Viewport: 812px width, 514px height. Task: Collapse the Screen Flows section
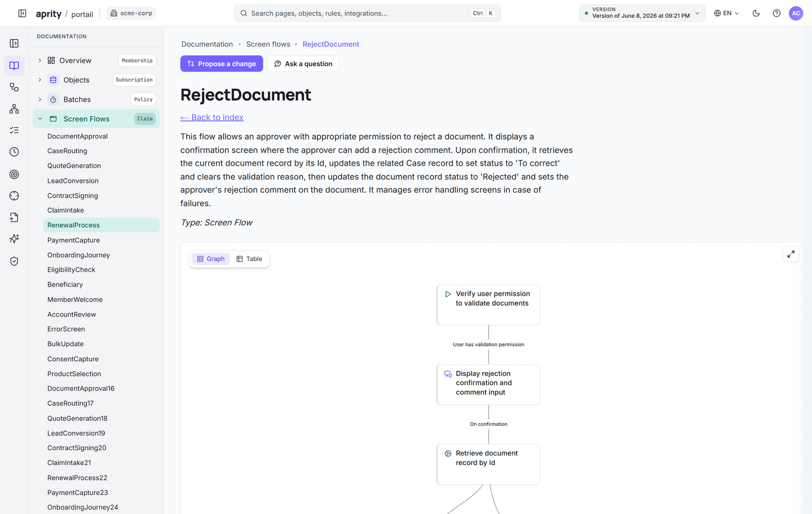point(40,119)
